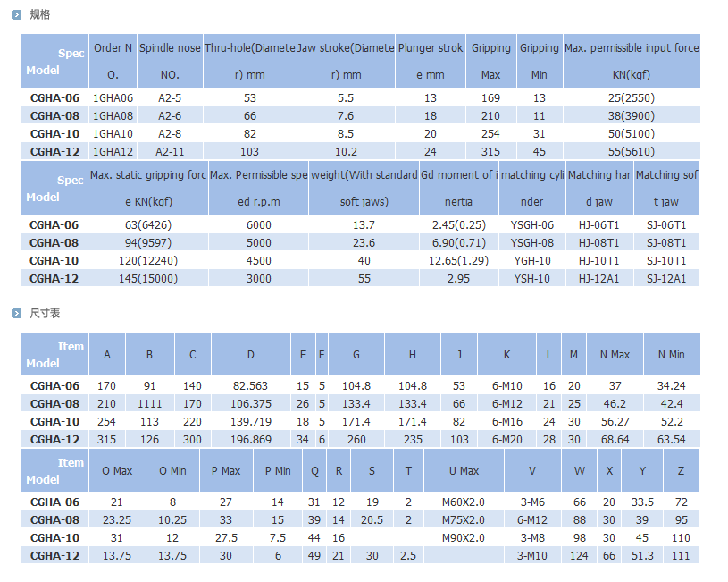Click the arrow icon beside 规格 heading
The image size is (728, 582).
[x=17, y=15]
